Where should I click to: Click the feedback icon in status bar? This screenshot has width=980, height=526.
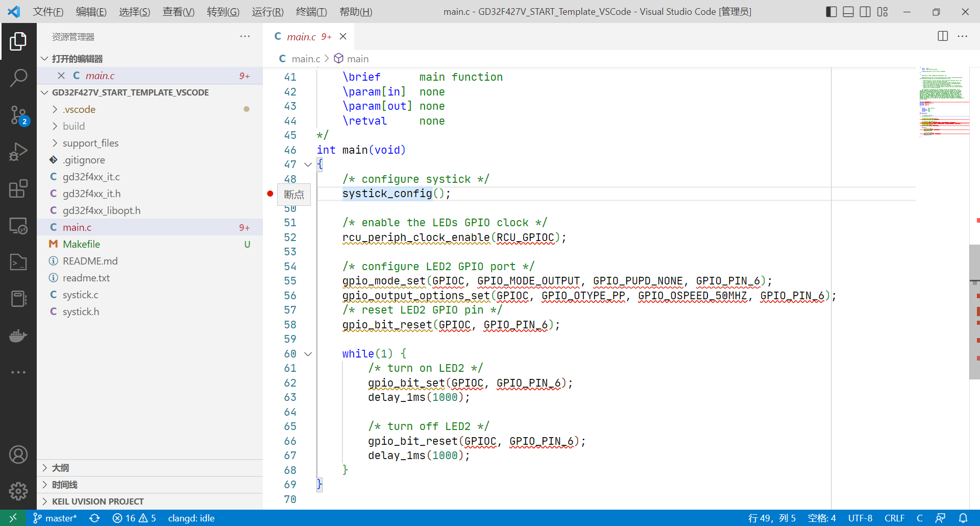[940, 518]
